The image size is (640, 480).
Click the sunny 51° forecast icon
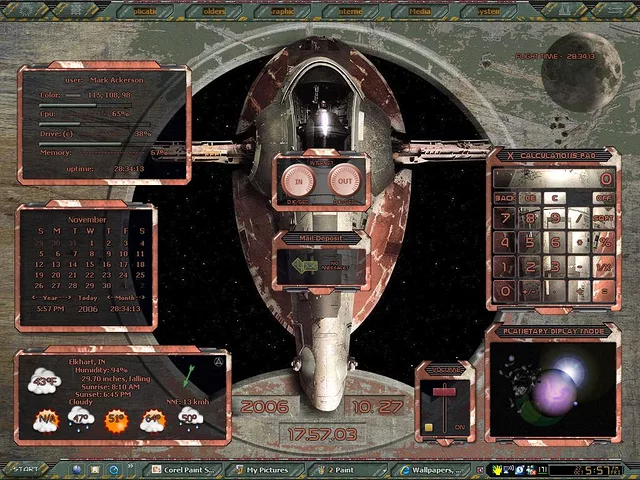click(117, 421)
